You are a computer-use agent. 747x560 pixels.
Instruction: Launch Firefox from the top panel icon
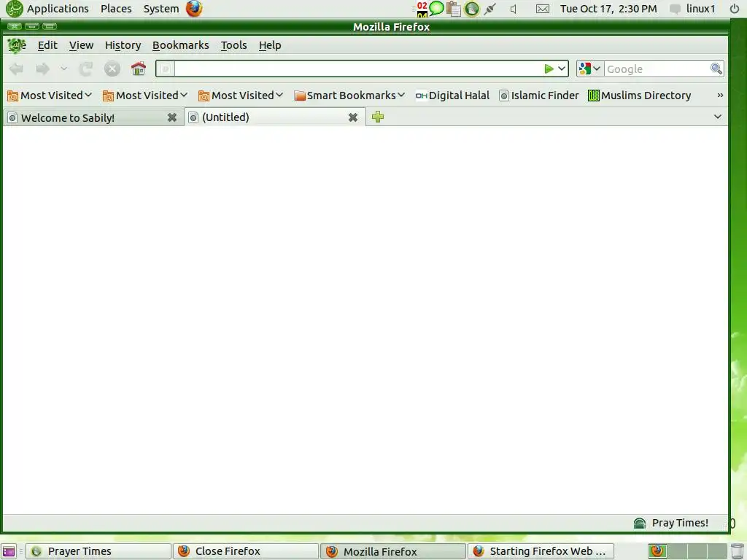pyautogui.click(x=194, y=9)
